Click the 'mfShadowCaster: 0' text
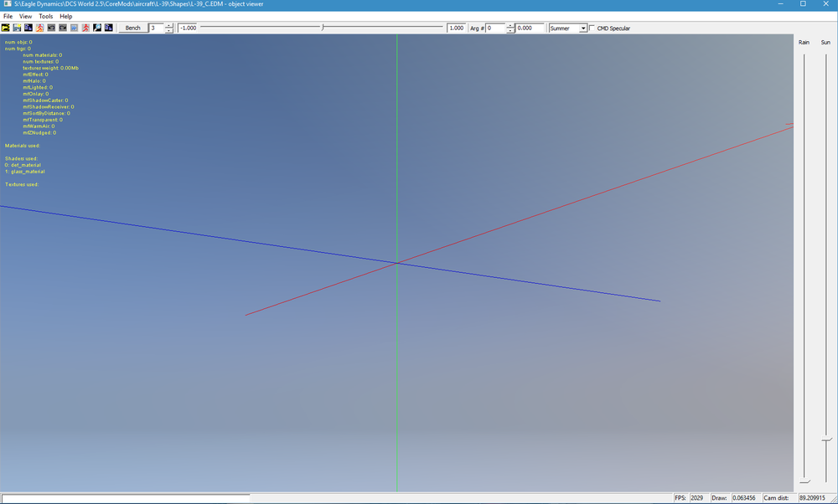This screenshot has height=504, width=838. [45, 100]
